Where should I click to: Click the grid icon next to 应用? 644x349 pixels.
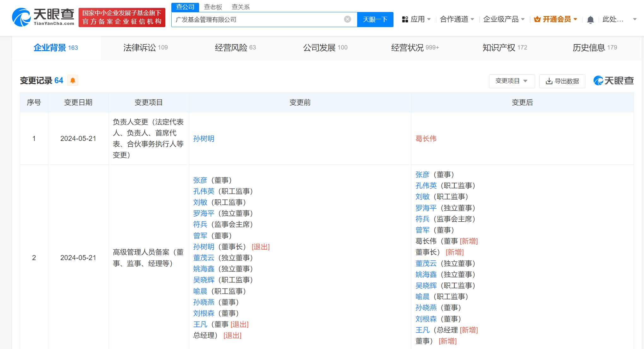click(405, 19)
